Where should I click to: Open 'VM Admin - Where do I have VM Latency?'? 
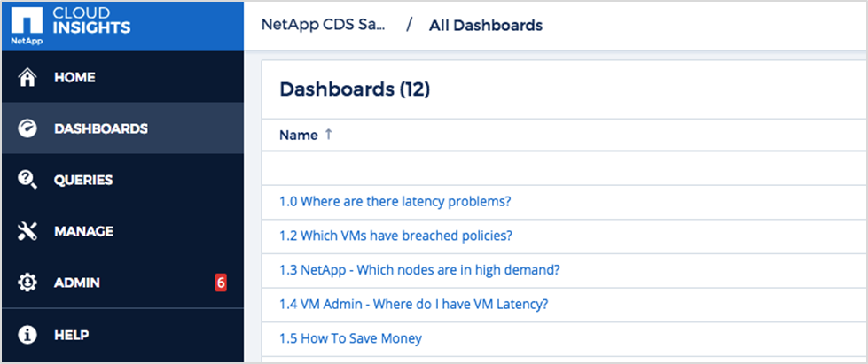(413, 305)
